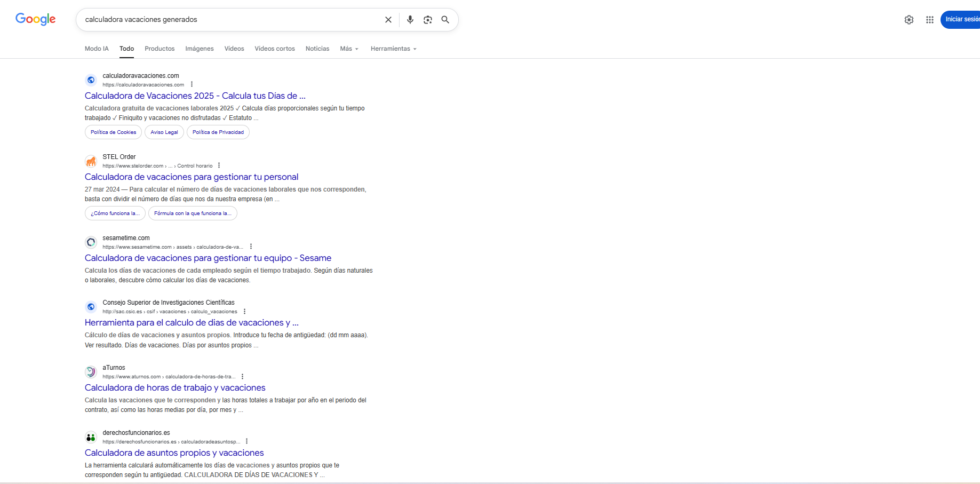Switch to the Imágenes tab
The width and height of the screenshot is (980, 484).
tap(199, 49)
